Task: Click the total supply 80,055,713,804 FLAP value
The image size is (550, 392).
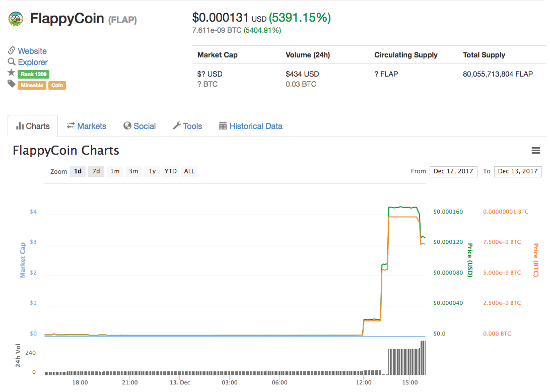Action: 498,74
